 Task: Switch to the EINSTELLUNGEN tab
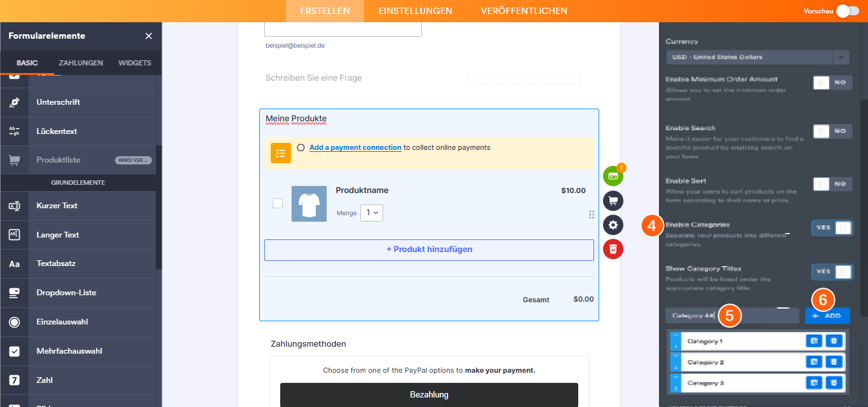pos(416,11)
